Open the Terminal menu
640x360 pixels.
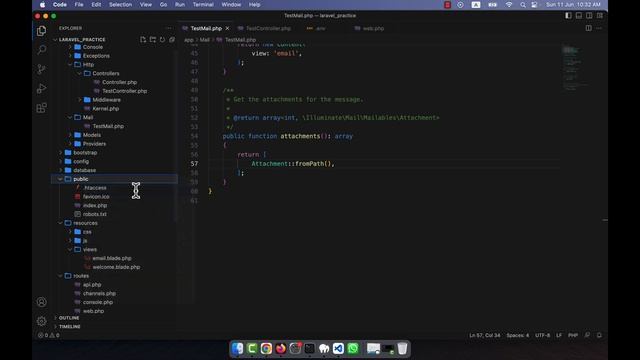(x=203, y=5)
